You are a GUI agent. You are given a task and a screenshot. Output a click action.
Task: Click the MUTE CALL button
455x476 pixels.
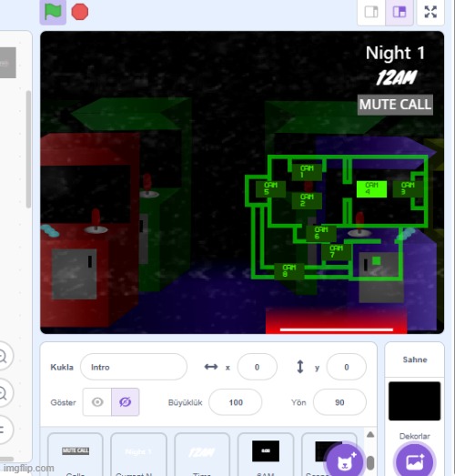(395, 105)
